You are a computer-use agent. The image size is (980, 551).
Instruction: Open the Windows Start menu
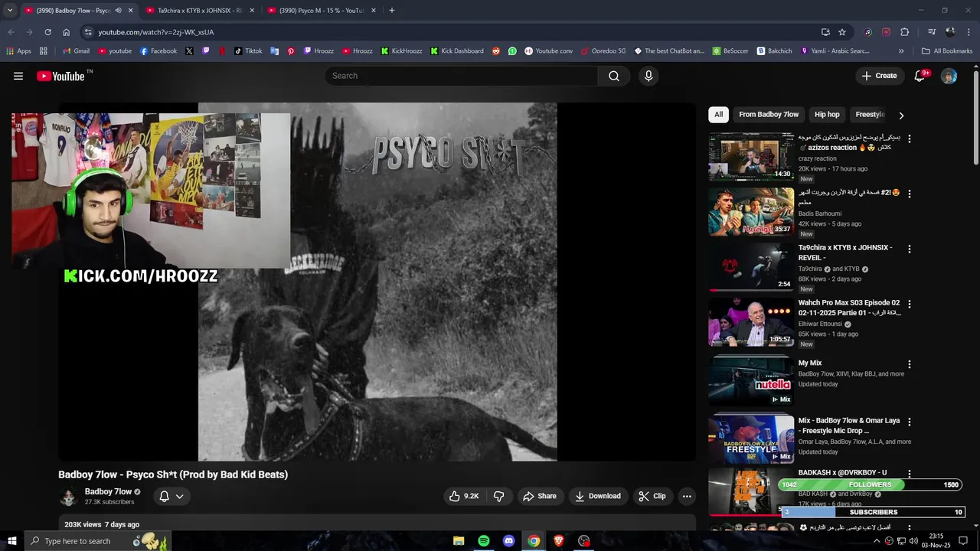coord(11,541)
